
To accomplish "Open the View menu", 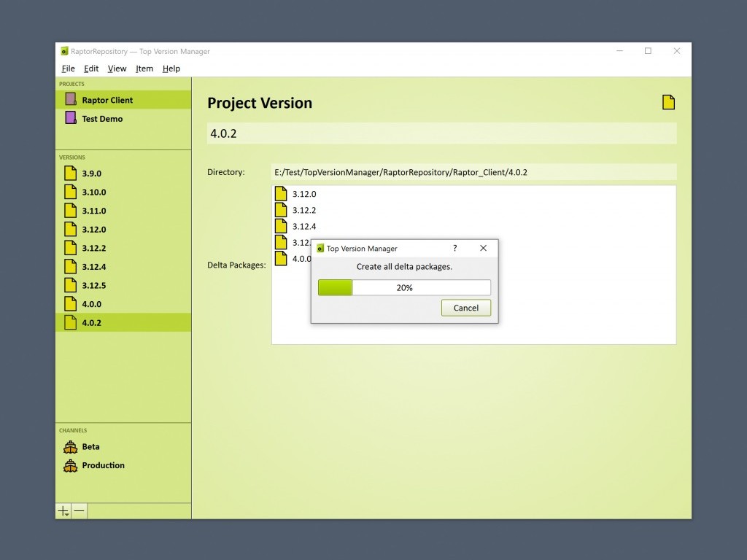I will (x=117, y=69).
